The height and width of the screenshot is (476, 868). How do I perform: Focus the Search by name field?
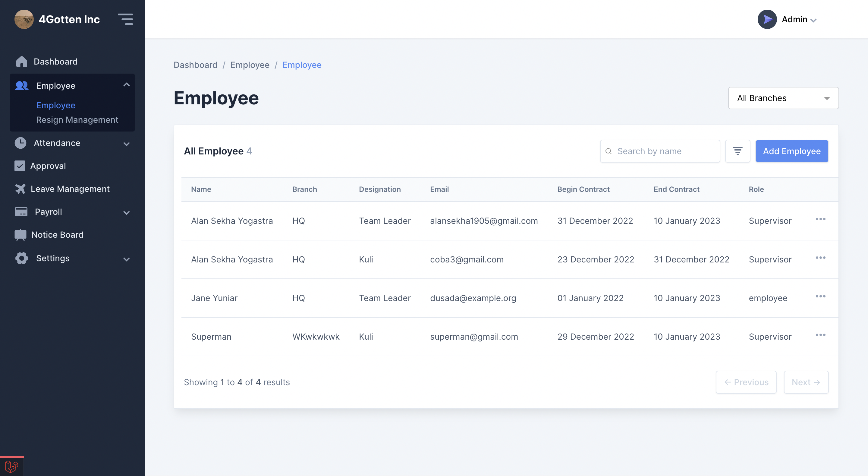tap(660, 151)
